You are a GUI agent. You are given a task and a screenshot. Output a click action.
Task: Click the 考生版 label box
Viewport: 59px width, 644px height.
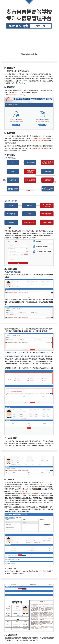point(41,26)
